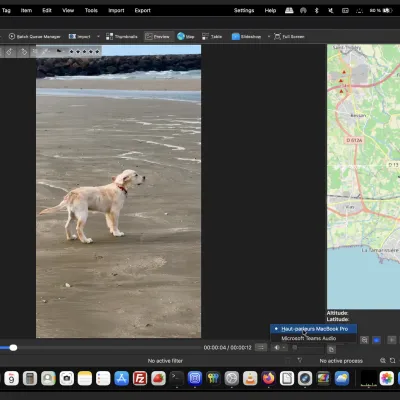Click the rotate left overlay icon
Viewport: 400px width, 400px height.
(10, 52)
